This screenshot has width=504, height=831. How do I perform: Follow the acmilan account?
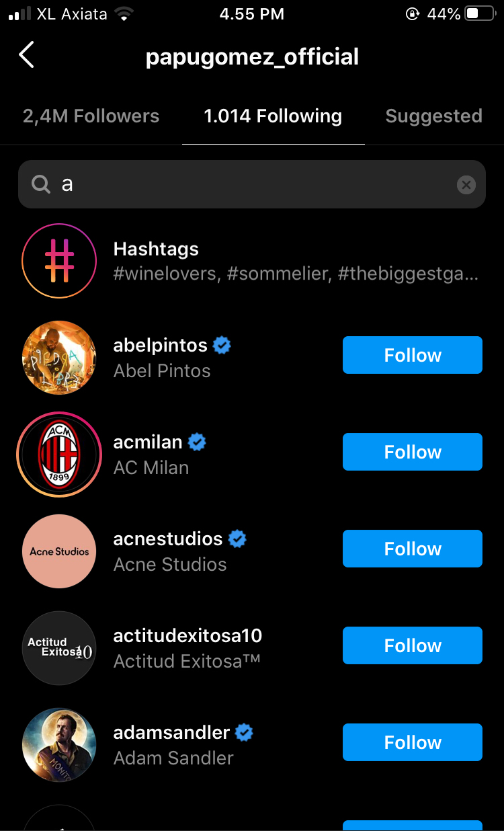coord(412,452)
